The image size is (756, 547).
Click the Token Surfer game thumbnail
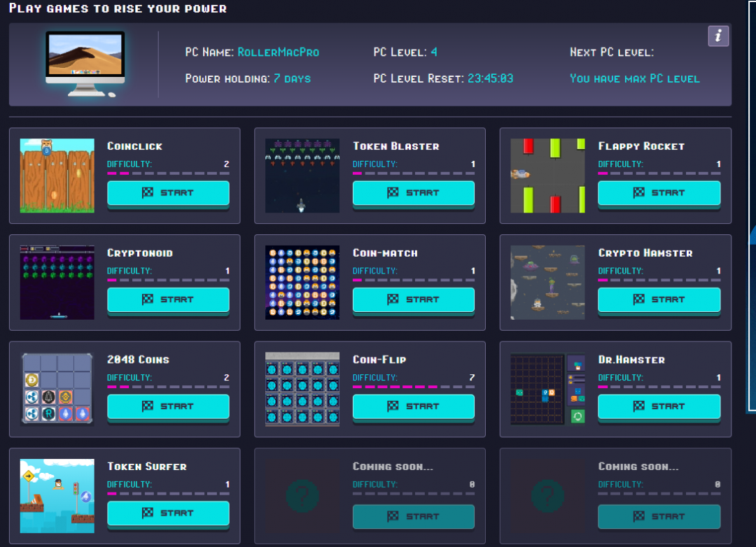tap(57, 496)
